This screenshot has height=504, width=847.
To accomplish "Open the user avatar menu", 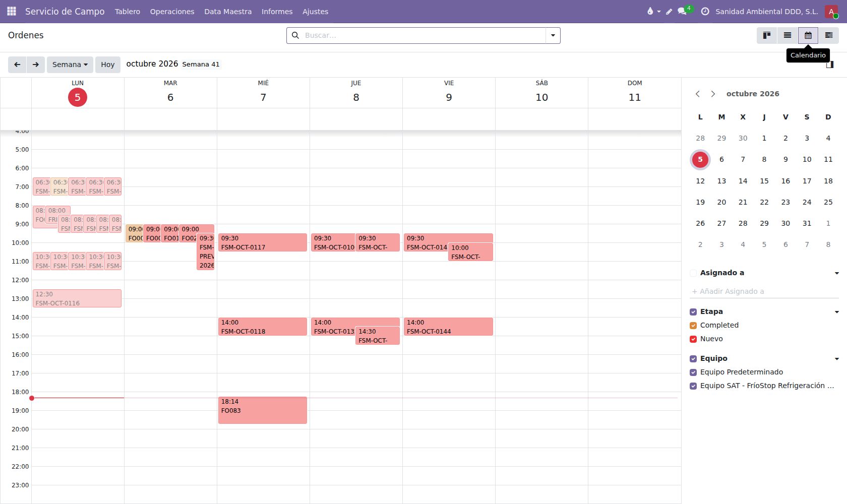I will (831, 11).
